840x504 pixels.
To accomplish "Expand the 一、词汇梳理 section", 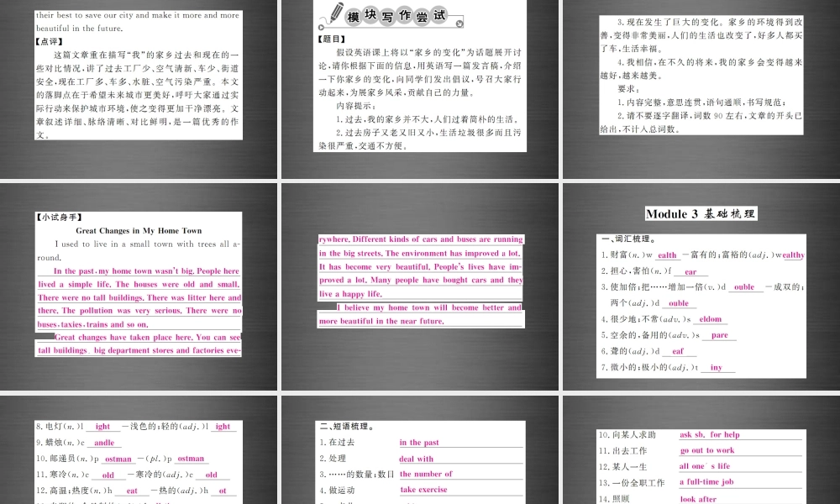I will [629, 238].
